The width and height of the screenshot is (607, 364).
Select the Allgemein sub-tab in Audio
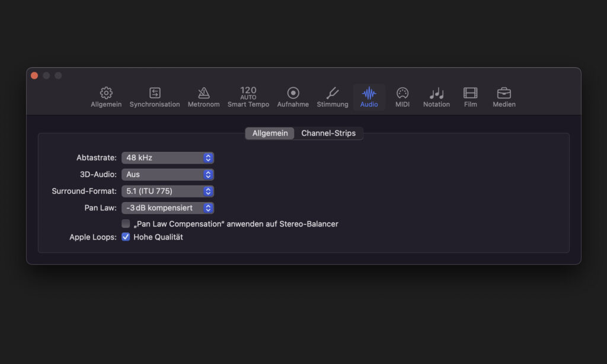coord(270,133)
